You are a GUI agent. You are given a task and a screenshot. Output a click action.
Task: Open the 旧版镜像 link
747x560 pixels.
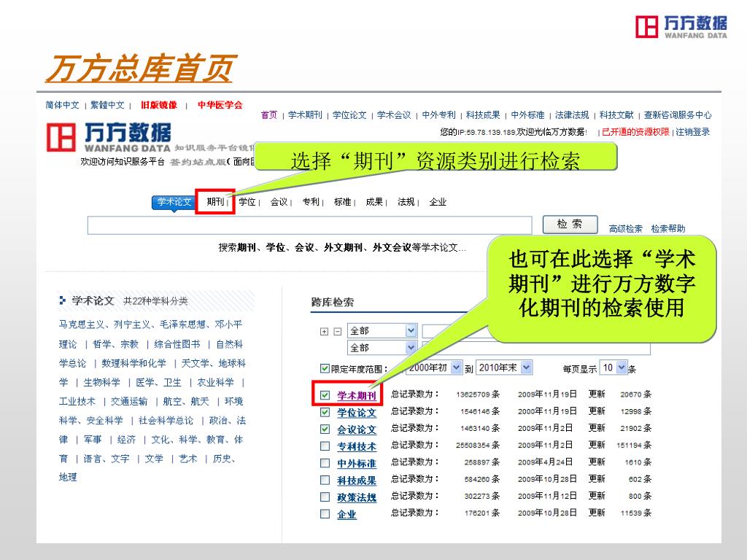coord(158,105)
